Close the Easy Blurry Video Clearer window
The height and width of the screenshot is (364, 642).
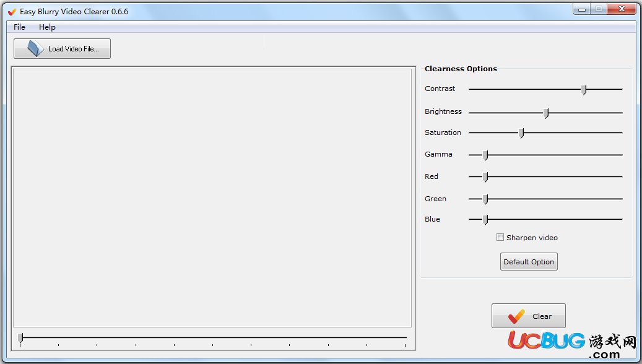point(622,9)
